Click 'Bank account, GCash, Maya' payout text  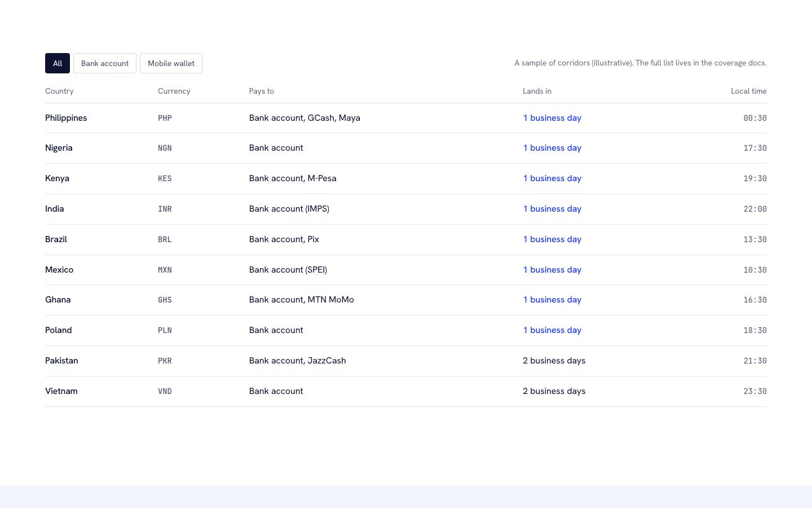point(304,118)
